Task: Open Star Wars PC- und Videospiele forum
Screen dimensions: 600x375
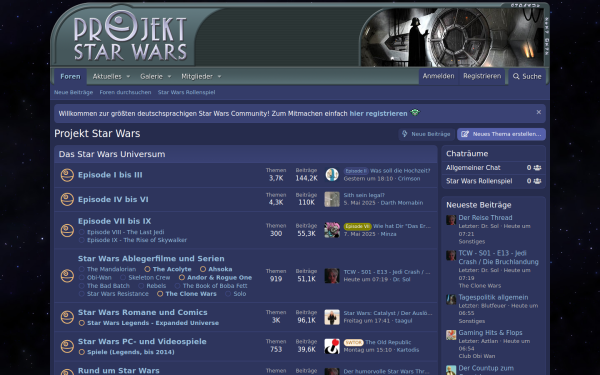Action: tap(142, 341)
